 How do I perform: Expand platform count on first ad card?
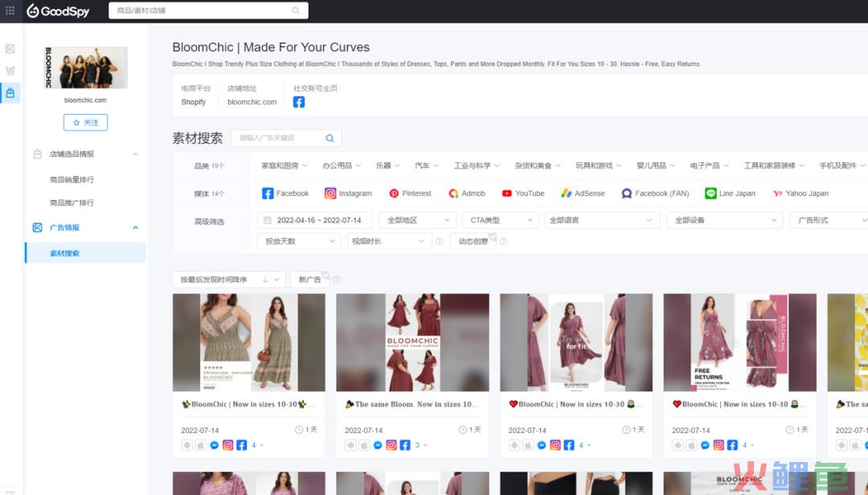(x=257, y=445)
